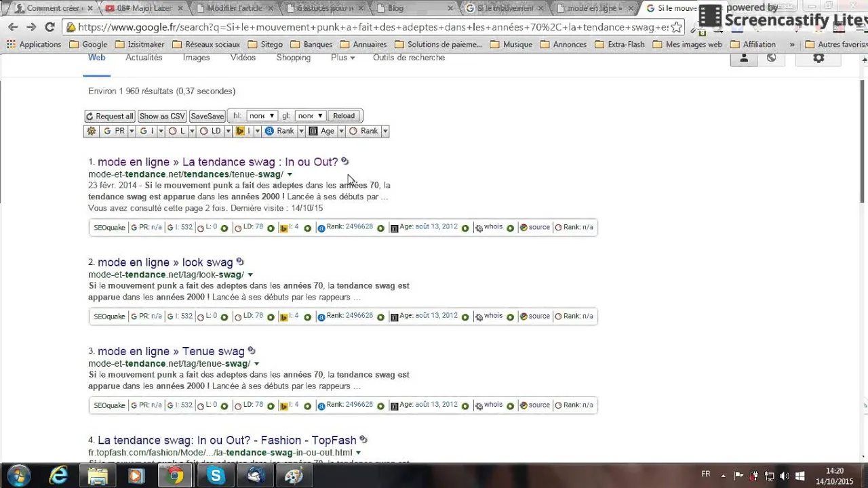Open result 'mode en ligne » Tenue swag'
Image resolution: width=868 pixels, height=488 pixels.
[171, 351]
